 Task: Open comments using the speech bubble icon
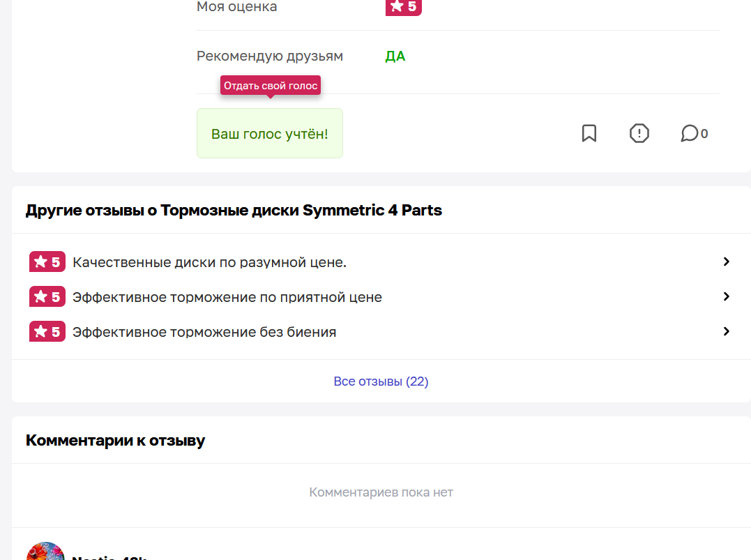(689, 133)
